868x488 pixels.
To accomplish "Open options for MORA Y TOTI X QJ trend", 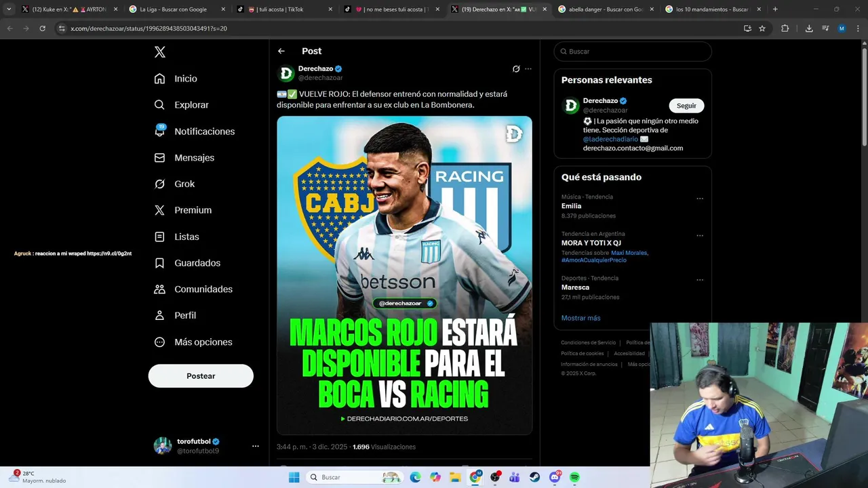I will (x=700, y=236).
